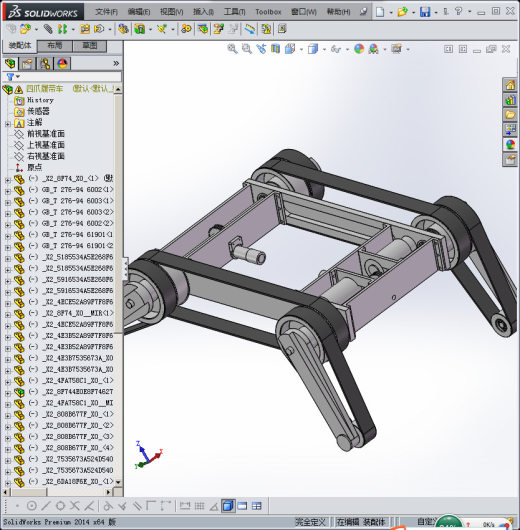Expand the 注解 annotations tree node
This screenshot has width=520, height=530.
pyautogui.click(x=7, y=124)
